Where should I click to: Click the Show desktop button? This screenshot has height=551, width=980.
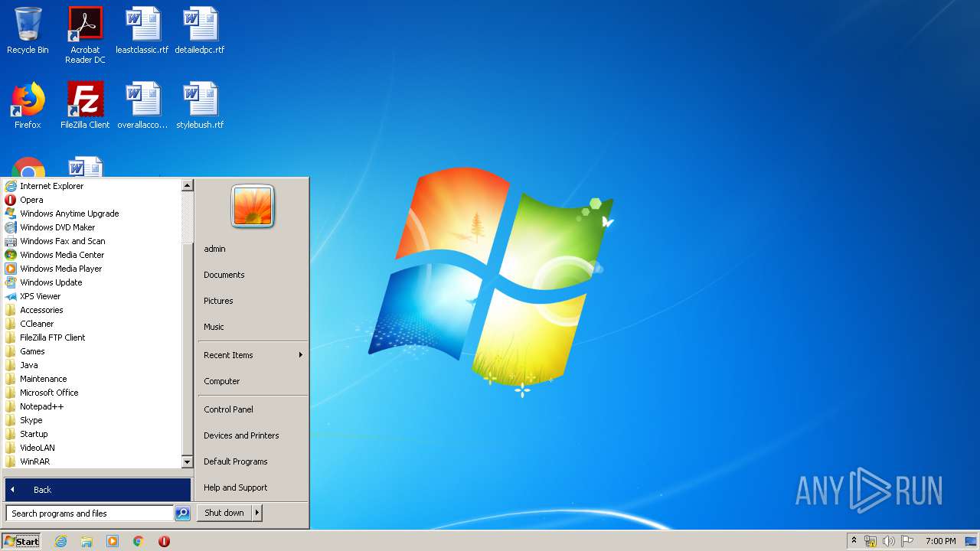coord(972,541)
